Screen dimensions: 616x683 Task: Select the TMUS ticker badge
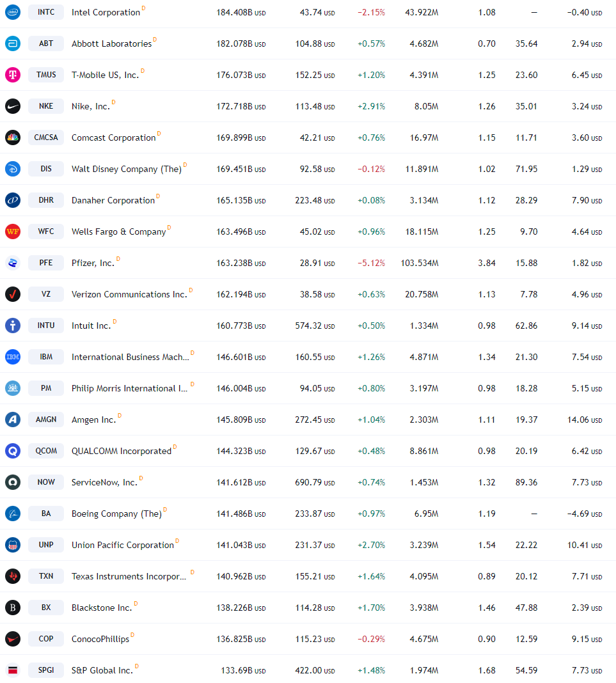click(46, 75)
